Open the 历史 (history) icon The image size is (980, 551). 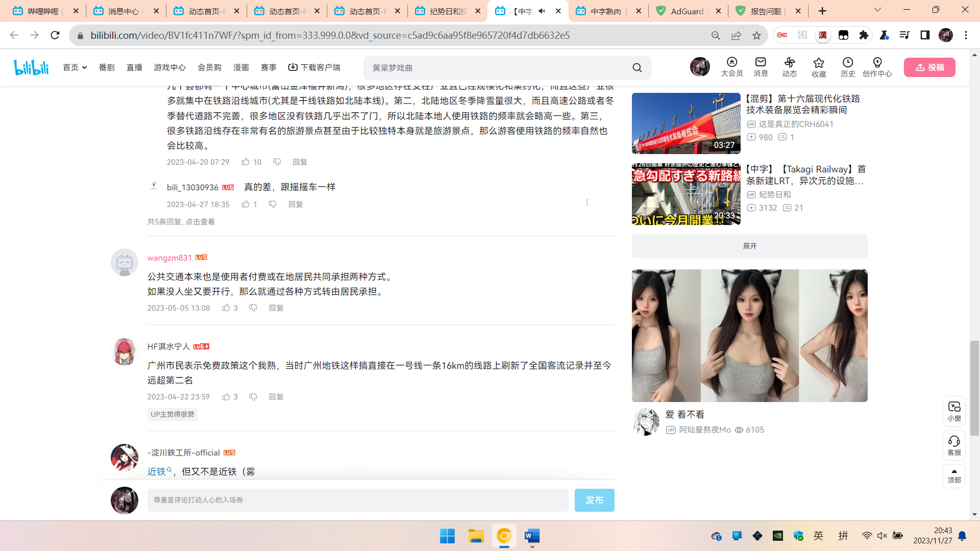click(x=848, y=67)
